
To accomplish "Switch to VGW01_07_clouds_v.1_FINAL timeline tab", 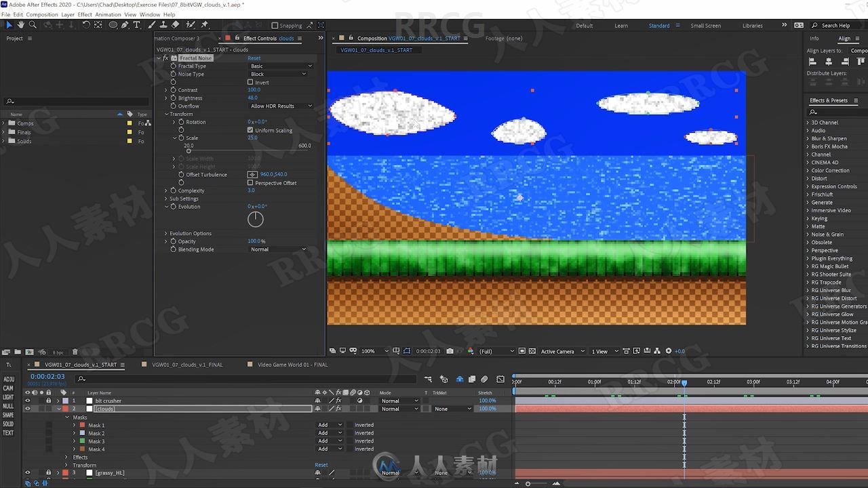I will pyautogui.click(x=187, y=365).
